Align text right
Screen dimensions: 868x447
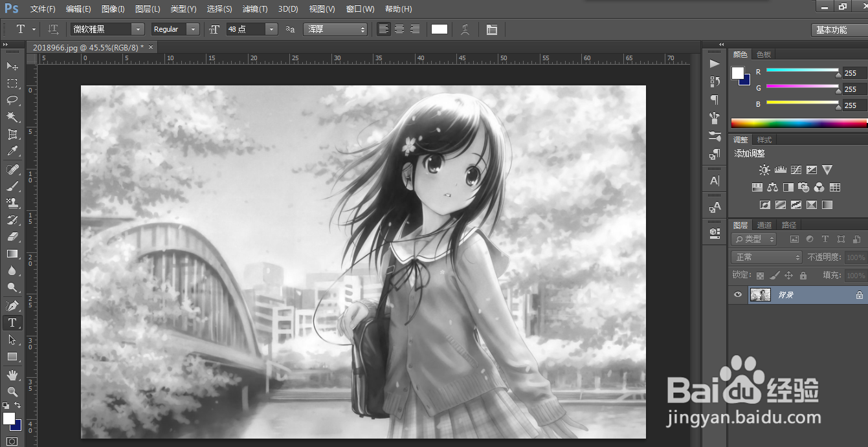415,29
